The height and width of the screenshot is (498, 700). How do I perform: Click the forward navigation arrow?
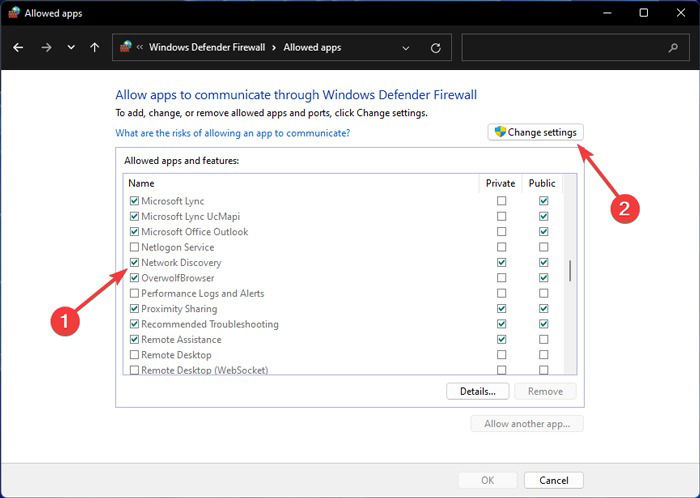[46, 47]
